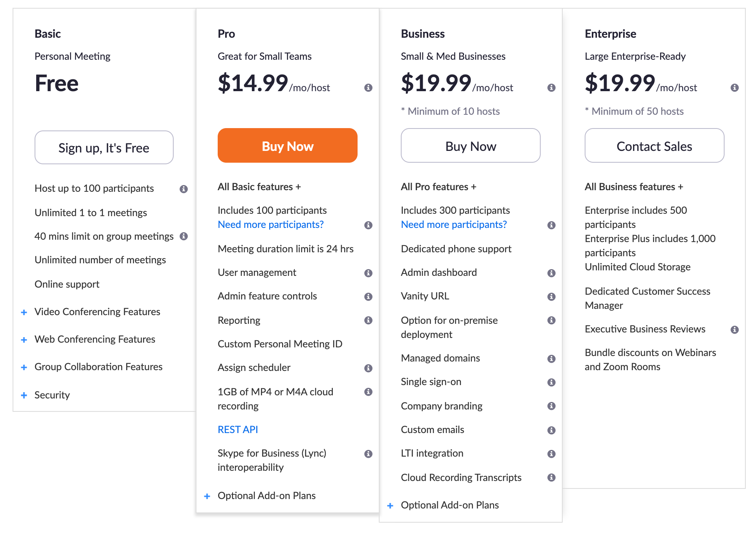Open the REST API link
Image resolution: width=756 pixels, height=536 pixels.
click(238, 430)
